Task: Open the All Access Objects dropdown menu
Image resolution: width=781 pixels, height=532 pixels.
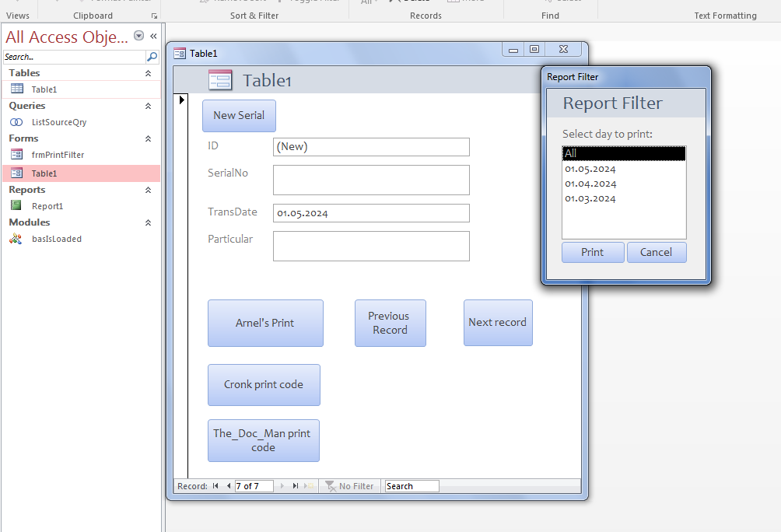Action: (x=138, y=36)
